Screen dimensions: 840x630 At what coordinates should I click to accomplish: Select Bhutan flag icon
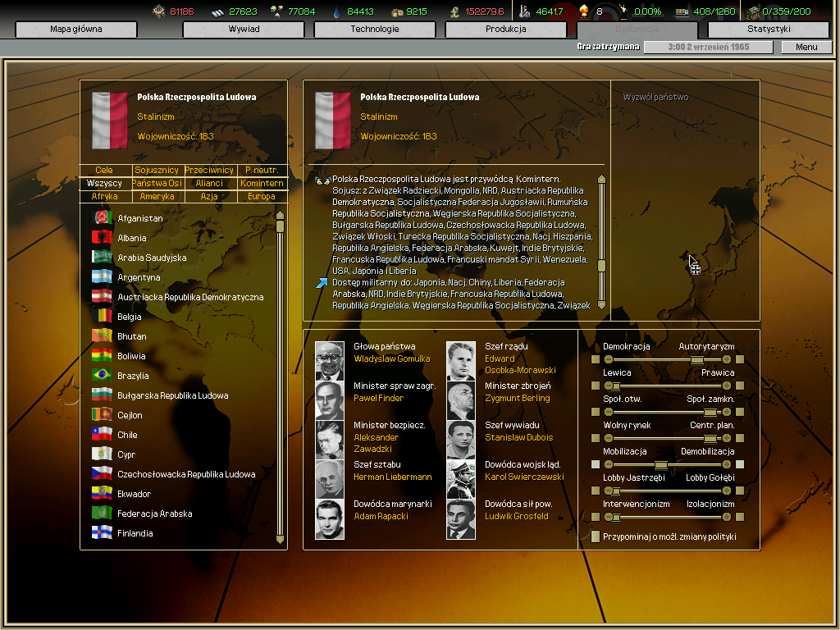pyautogui.click(x=102, y=336)
